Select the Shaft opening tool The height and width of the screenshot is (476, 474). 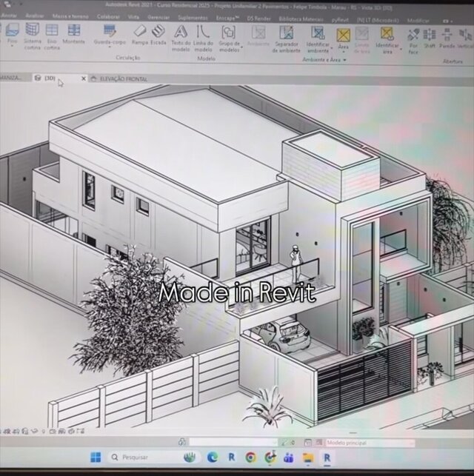(430, 38)
